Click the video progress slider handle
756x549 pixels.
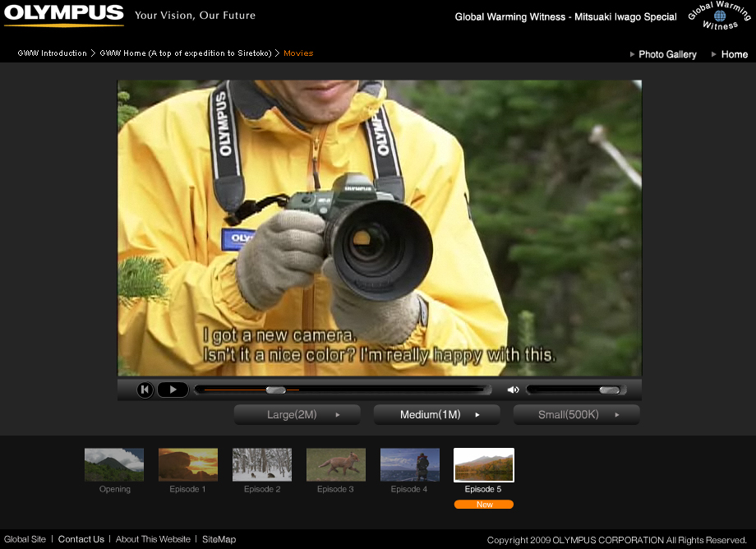coord(275,390)
